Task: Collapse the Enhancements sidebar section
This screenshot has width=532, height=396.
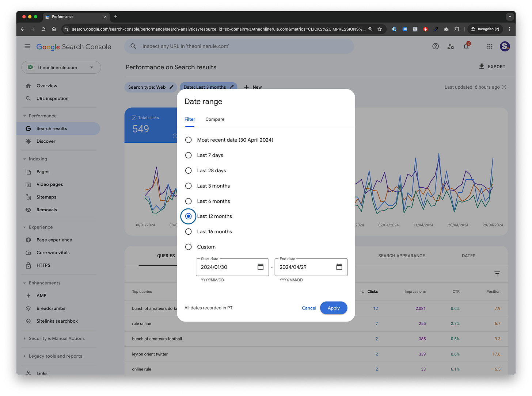Action: click(24, 283)
